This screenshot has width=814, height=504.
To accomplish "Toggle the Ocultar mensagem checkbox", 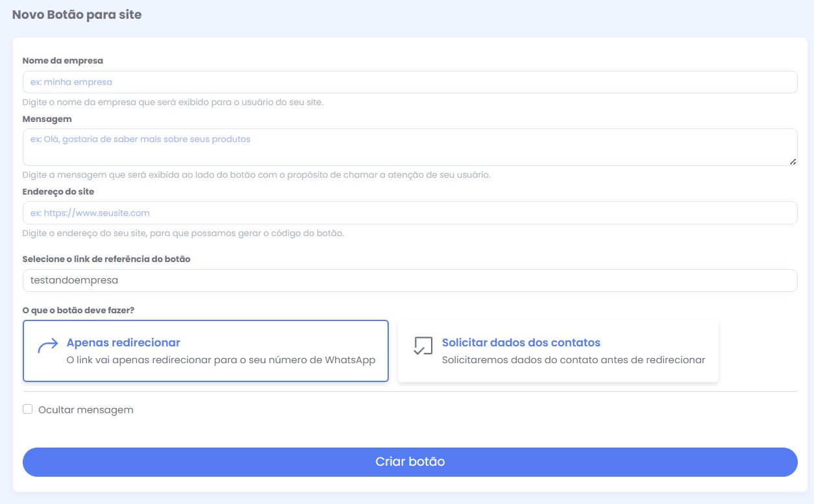I will click(x=28, y=409).
